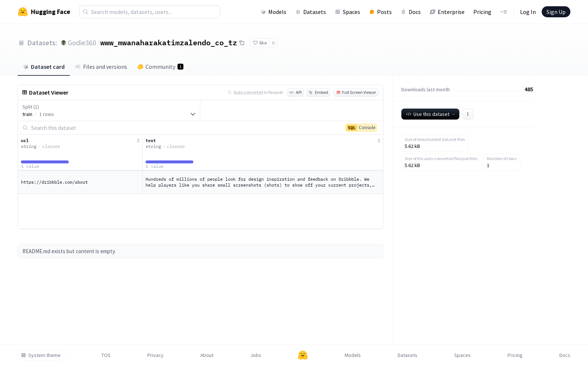The image size is (588, 368).
Task: Open Posts in top navigation
Action: pyautogui.click(x=380, y=12)
